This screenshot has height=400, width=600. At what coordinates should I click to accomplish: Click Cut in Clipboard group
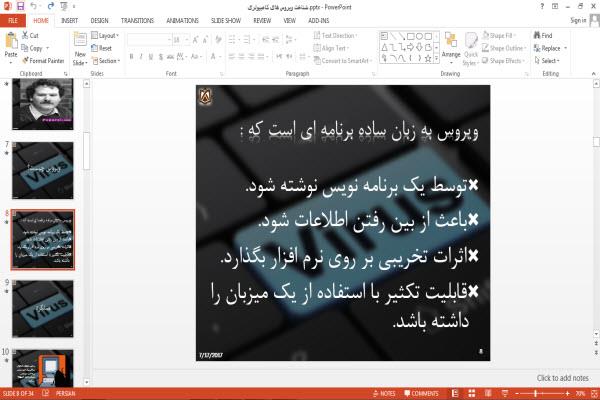(x=30, y=36)
